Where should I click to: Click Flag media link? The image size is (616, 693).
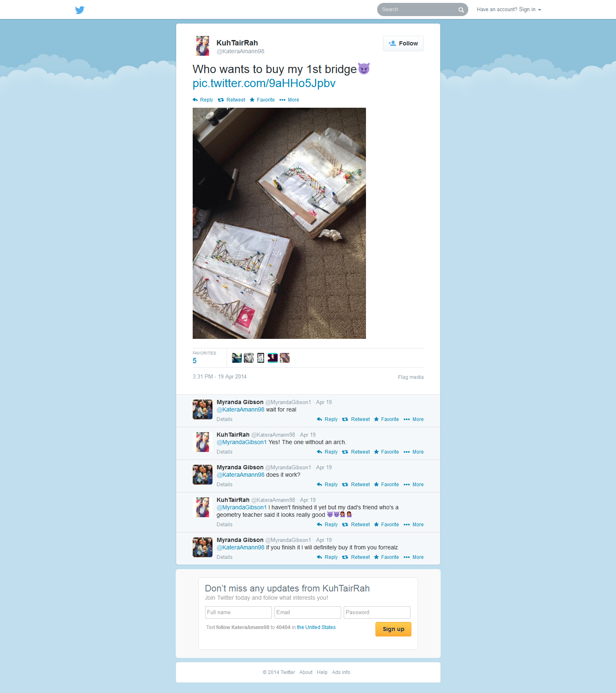click(411, 377)
